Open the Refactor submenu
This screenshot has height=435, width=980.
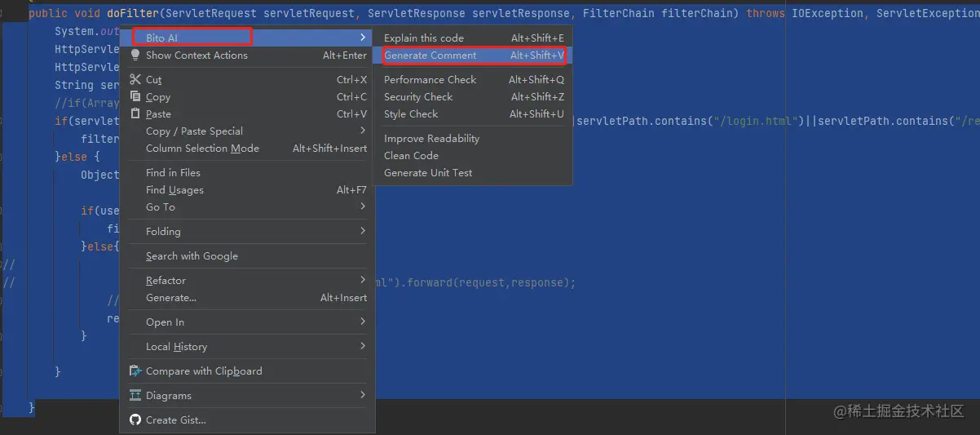[247, 280]
